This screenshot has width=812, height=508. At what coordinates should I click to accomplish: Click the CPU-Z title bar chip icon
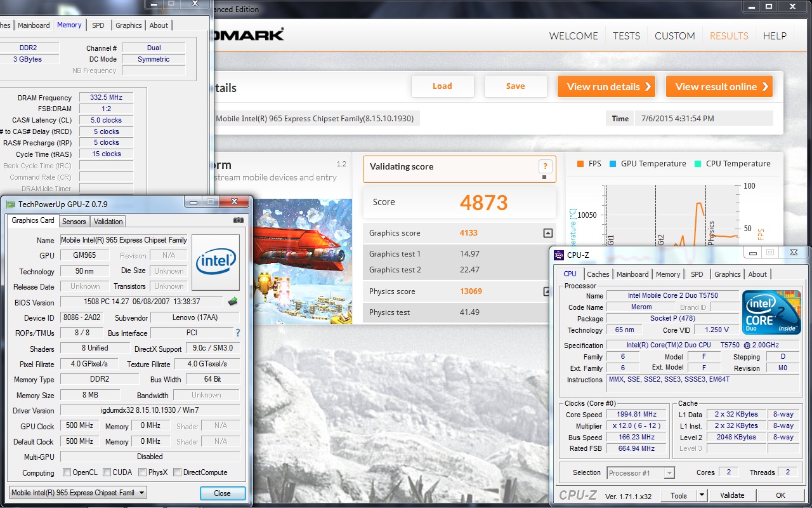(x=559, y=255)
